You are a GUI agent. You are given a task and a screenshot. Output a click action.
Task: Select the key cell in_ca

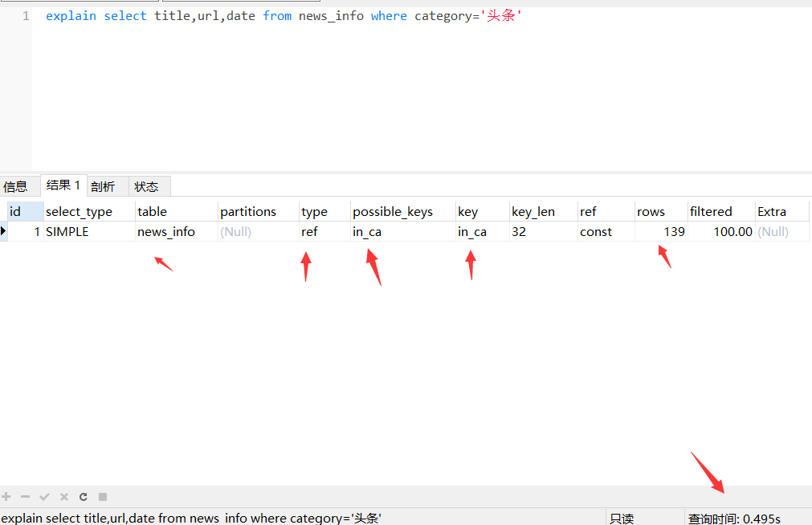pyautogui.click(x=483, y=231)
